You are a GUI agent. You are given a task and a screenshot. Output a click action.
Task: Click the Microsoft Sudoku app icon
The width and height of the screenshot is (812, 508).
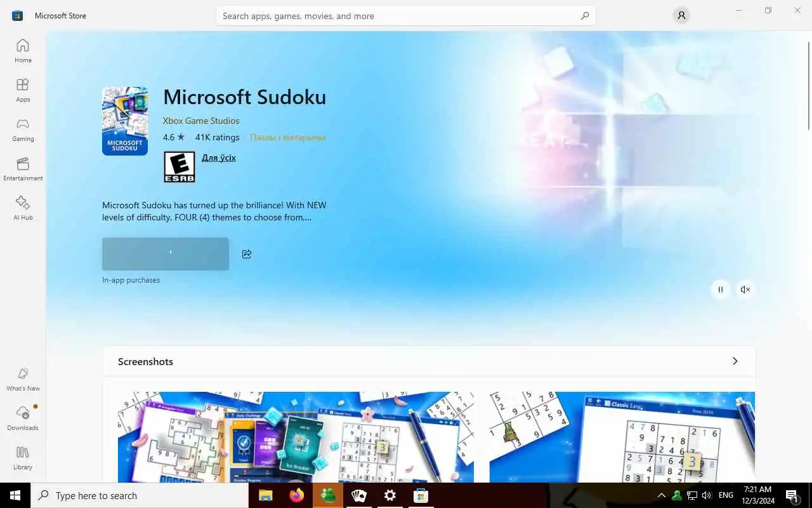pyautogui.click(x=125, y=121)
